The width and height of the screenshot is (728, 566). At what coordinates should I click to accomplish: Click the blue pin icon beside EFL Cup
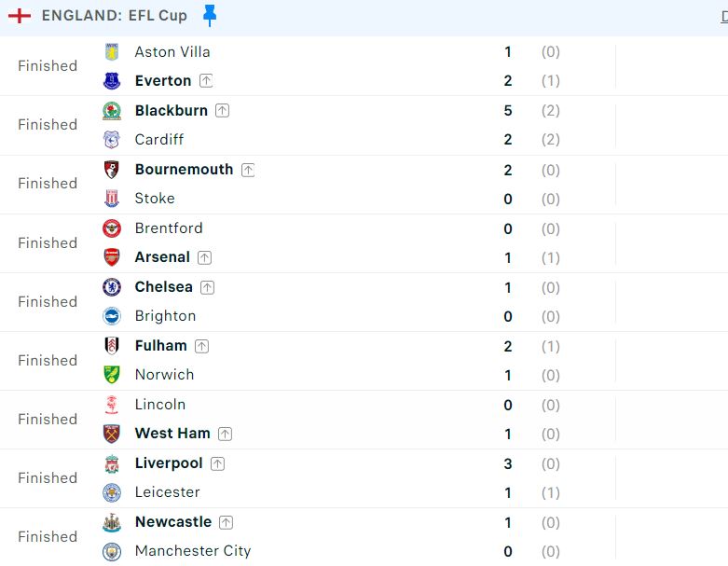pos(210,15)
